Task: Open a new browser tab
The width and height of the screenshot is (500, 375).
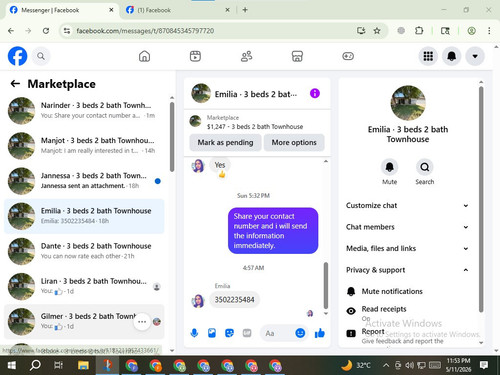Action: [245, 10]
